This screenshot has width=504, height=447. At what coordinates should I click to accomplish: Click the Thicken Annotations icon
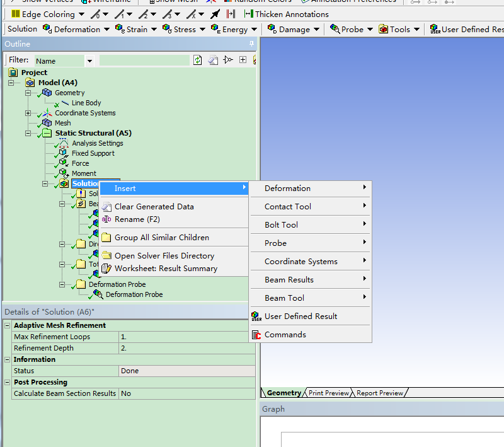(x=248, y=14)
